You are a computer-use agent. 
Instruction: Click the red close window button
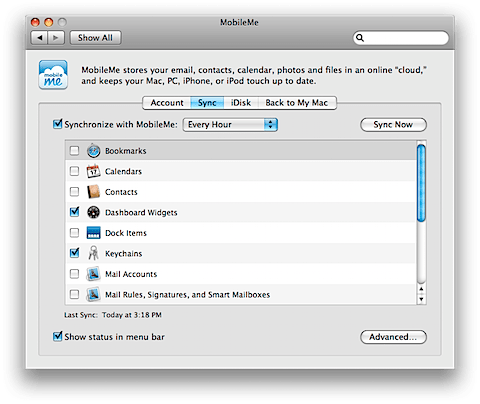tap(35, 22)
